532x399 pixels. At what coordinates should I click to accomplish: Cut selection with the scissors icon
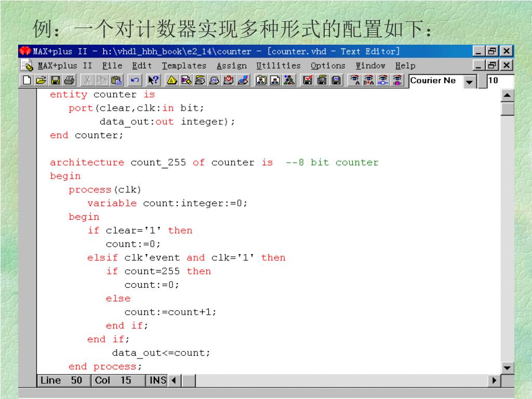(87, 81)
